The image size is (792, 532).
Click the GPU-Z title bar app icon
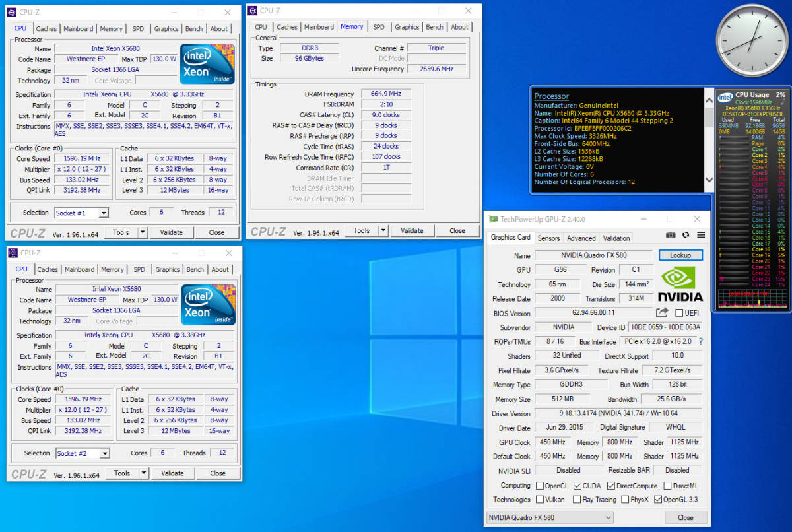click(x=493, y=219)
